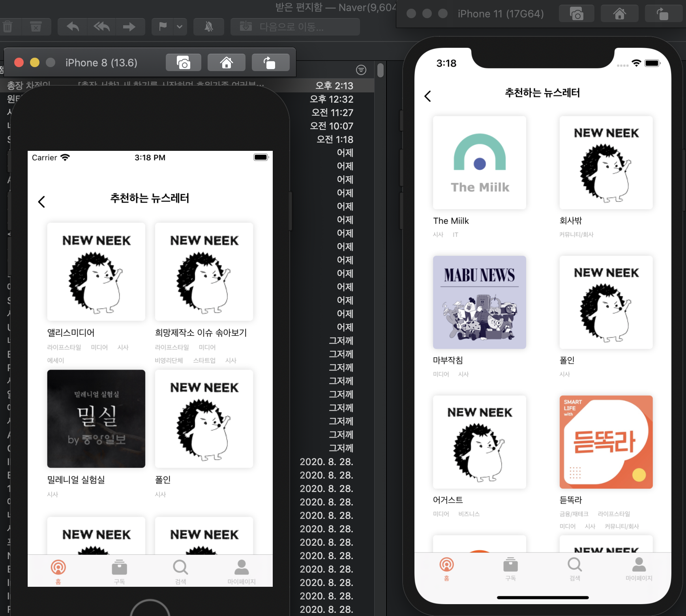Screen dimensions: 686x616
Task: Click the '추천하는 뉴스레터' heading on iPhone 11
Action: [542, 93]
